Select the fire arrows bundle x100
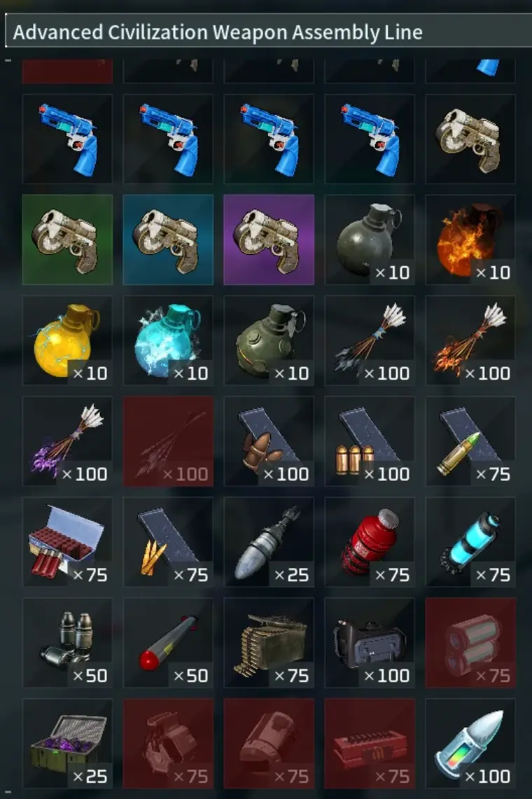532x799 pixels. tap(470, 340)
